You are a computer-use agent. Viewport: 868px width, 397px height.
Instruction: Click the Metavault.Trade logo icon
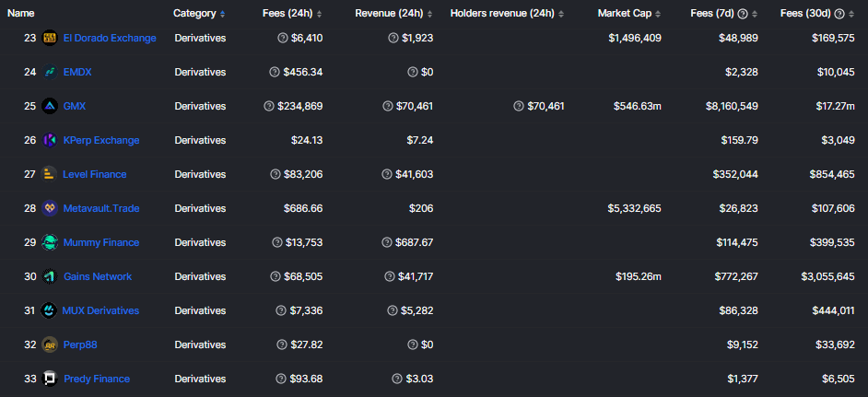coord(50,208)
